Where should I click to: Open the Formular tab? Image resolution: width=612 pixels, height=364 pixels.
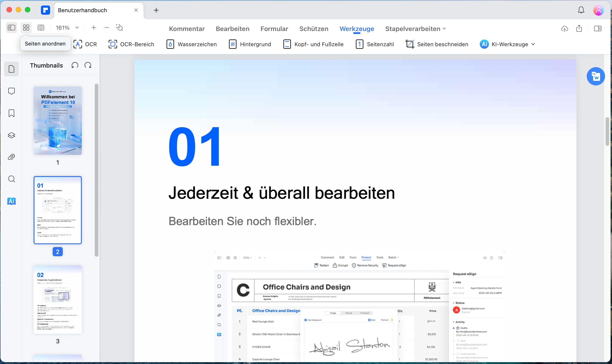[274, 29]
